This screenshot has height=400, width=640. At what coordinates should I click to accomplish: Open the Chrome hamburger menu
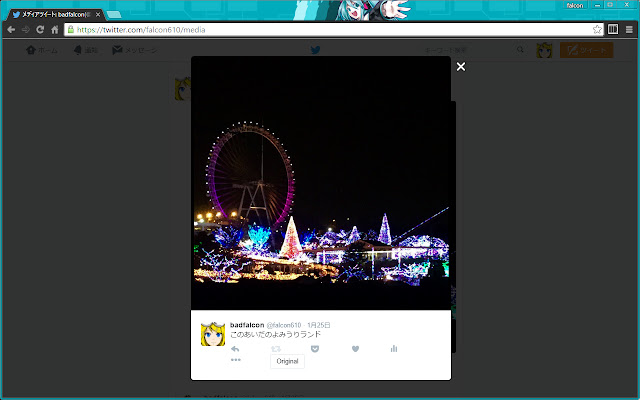point(629,29)
